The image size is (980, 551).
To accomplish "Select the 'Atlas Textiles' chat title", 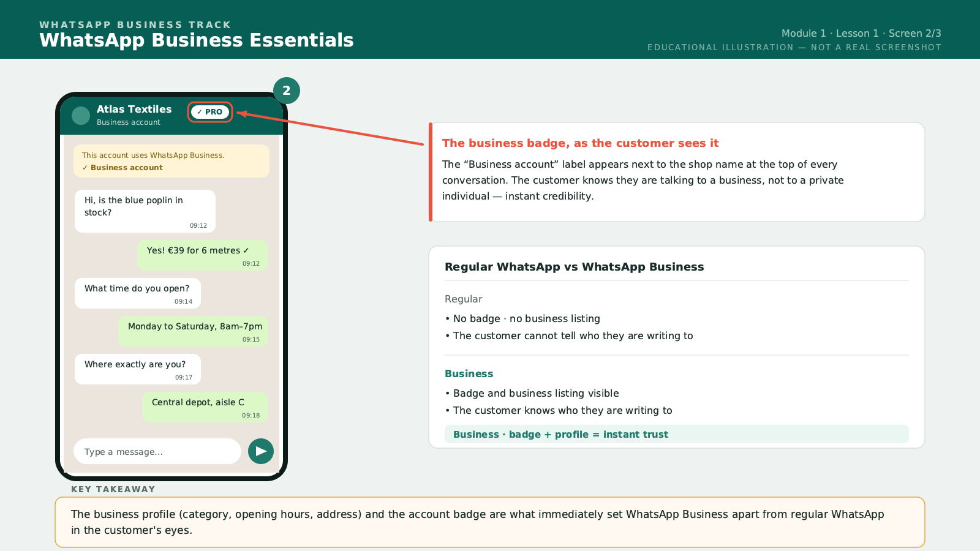I will (x=134, y=109).
